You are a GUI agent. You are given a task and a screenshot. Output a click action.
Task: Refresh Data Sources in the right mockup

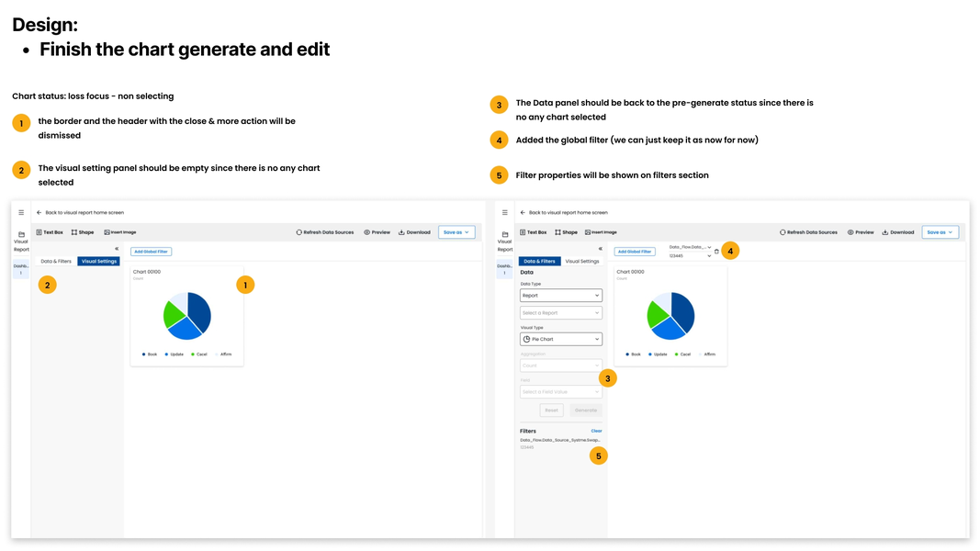click(x=808, y=232)
